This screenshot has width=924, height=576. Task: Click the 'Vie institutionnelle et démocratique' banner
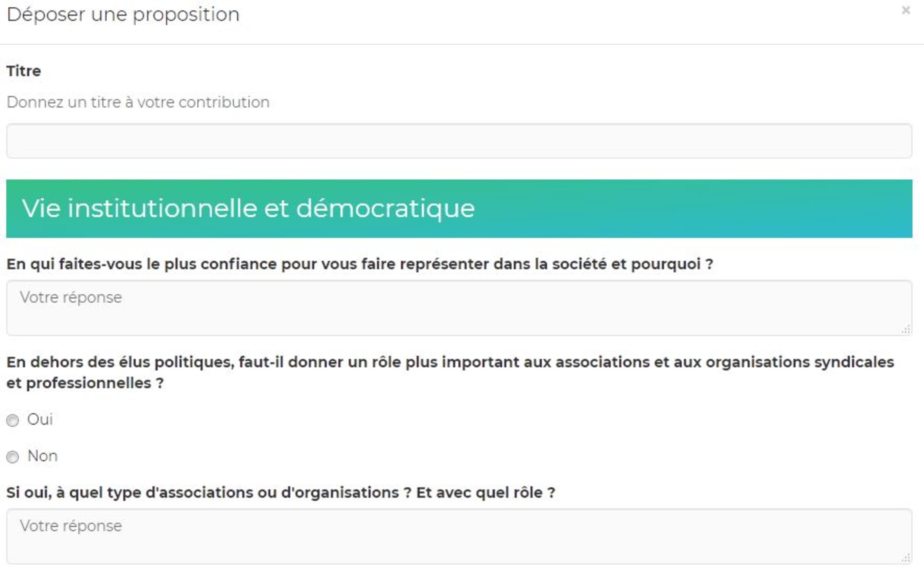click(459, 209)
